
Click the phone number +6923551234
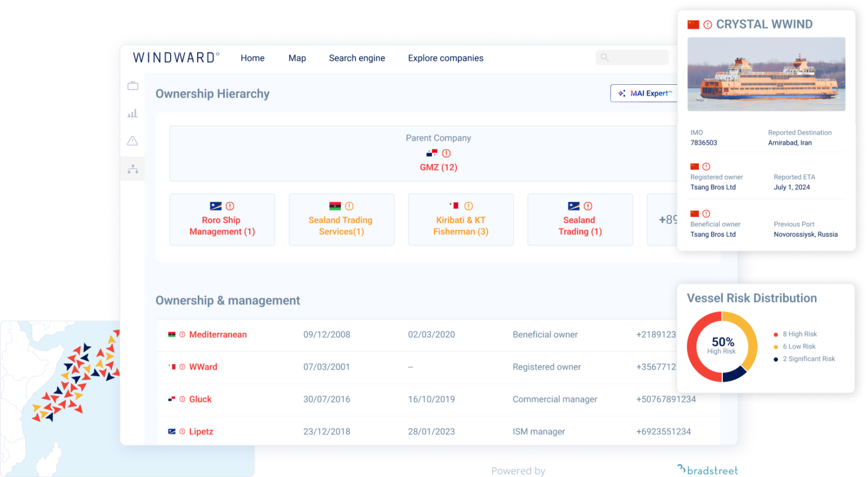[663, 431]
